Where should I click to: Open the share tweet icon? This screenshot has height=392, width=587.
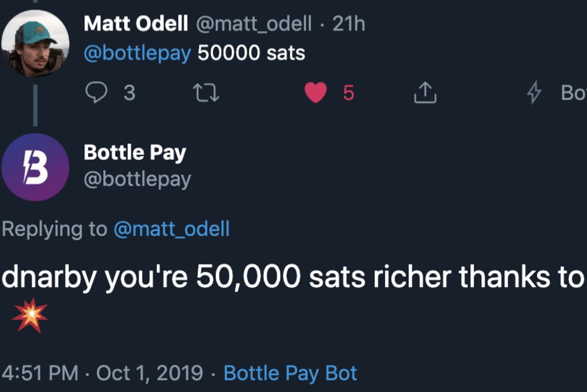coord(425,93)
